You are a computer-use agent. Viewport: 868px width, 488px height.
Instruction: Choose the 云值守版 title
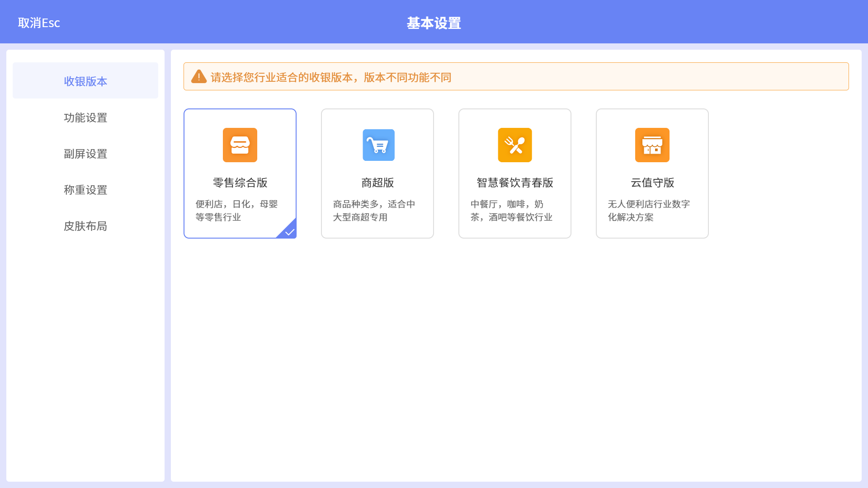(652, 183)
